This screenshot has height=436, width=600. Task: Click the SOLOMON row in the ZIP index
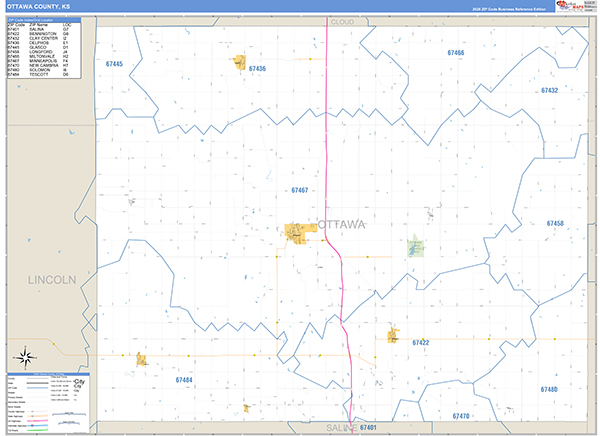(x=38, y=70)
